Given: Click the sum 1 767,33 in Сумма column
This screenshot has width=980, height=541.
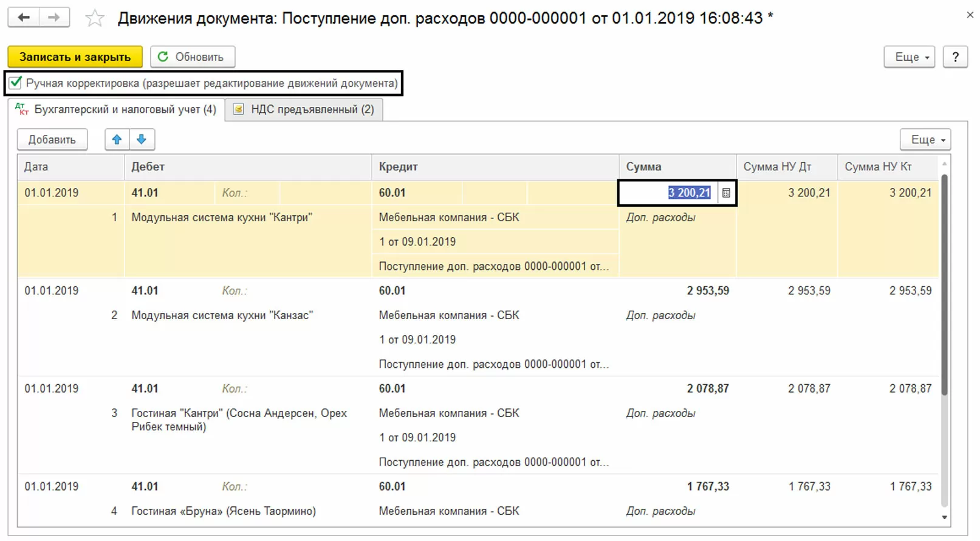Looking at the screenshot, I should pyautogui.click(x=708, y=486).
